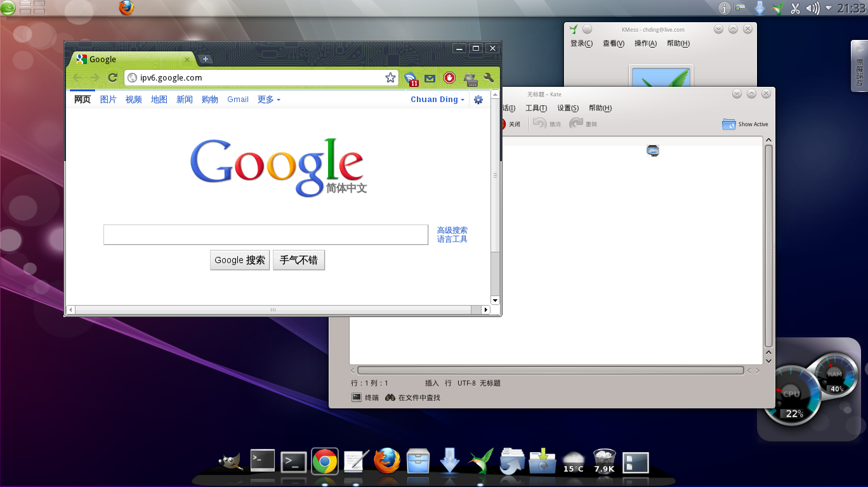Click the KMess hummingbird tray icon
The width and height of the screenshot is (868, 487).
click(x=778, y=8)
